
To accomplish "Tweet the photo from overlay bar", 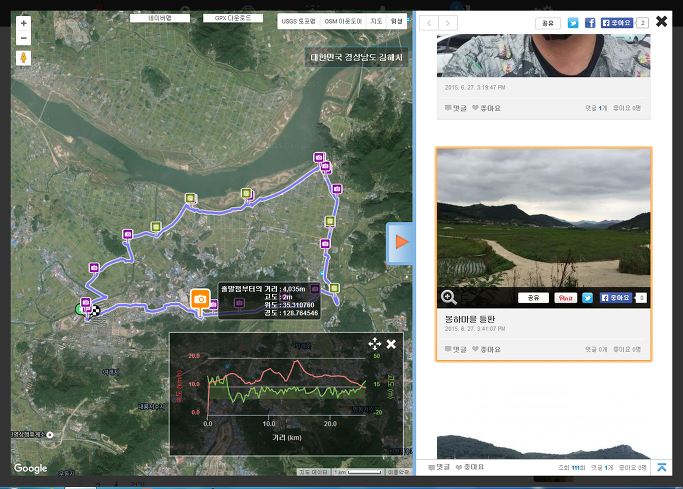I will click(x=588, y=298).
